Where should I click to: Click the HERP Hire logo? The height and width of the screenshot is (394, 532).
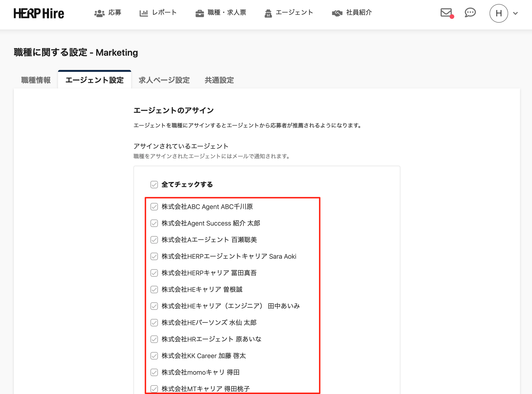tap(39, 13)
